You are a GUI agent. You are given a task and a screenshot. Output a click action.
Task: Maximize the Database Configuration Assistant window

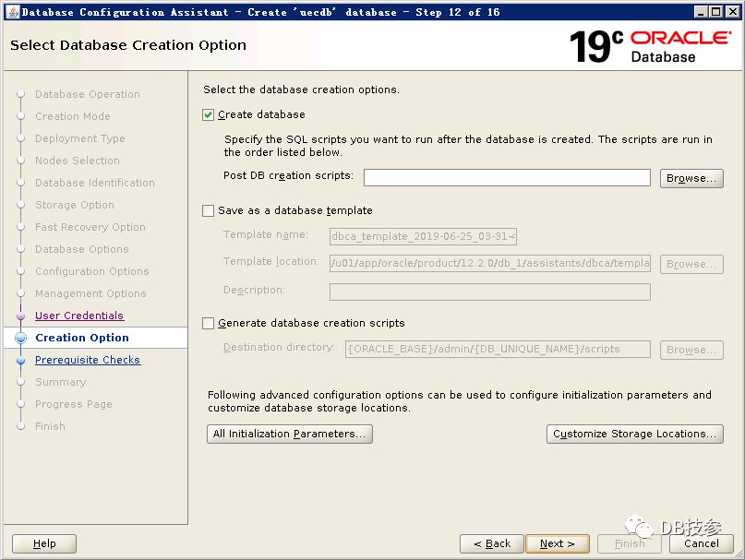[715, 11]
